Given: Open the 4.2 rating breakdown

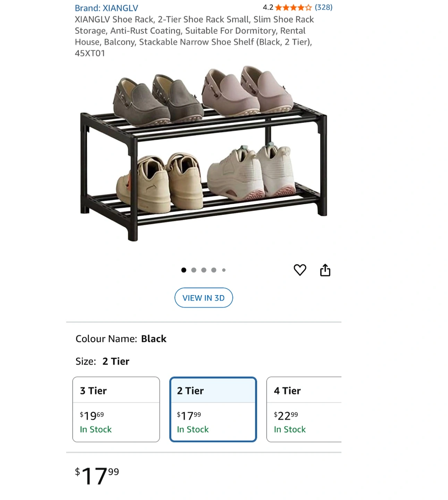Looking at the screenshot, I should 268,7.
